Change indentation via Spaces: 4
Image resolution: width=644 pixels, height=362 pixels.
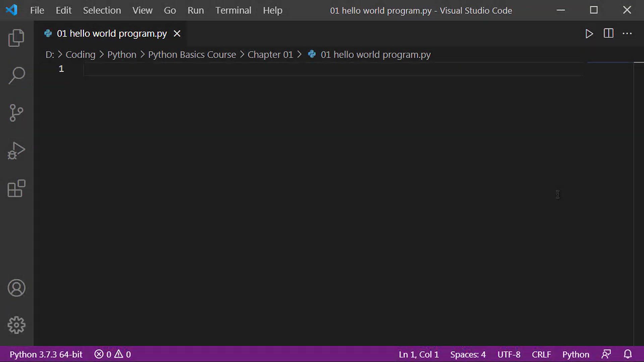468,354
